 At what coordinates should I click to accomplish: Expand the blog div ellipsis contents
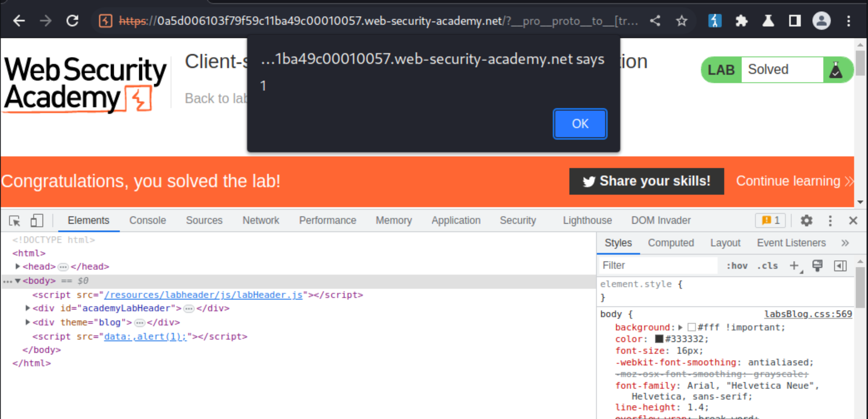click(x=140, y=323)
